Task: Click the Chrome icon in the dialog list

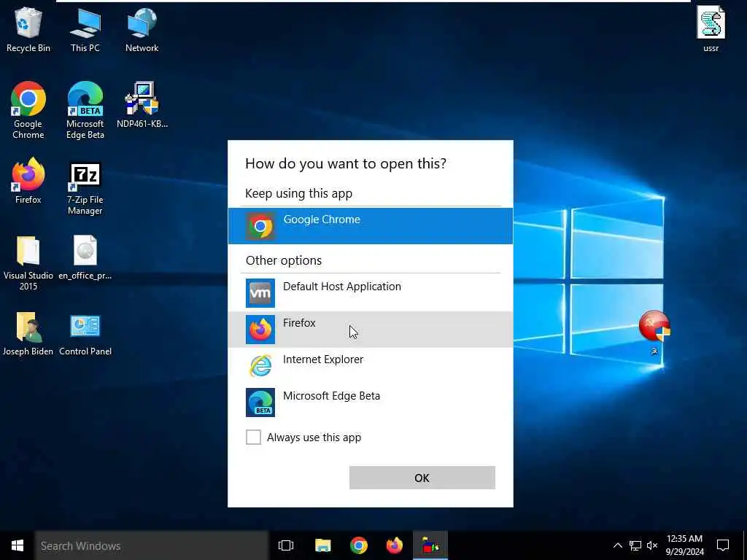Action: coord(260,226)
